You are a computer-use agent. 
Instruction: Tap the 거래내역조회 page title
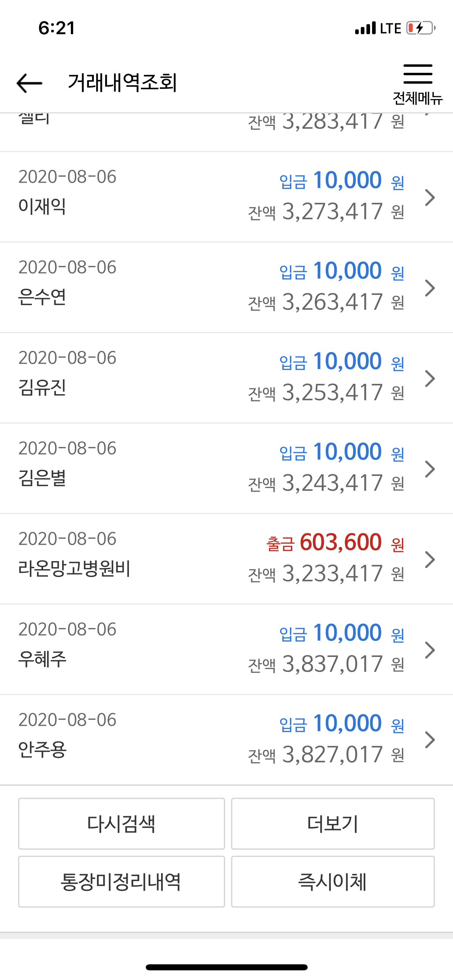(122, 83)
